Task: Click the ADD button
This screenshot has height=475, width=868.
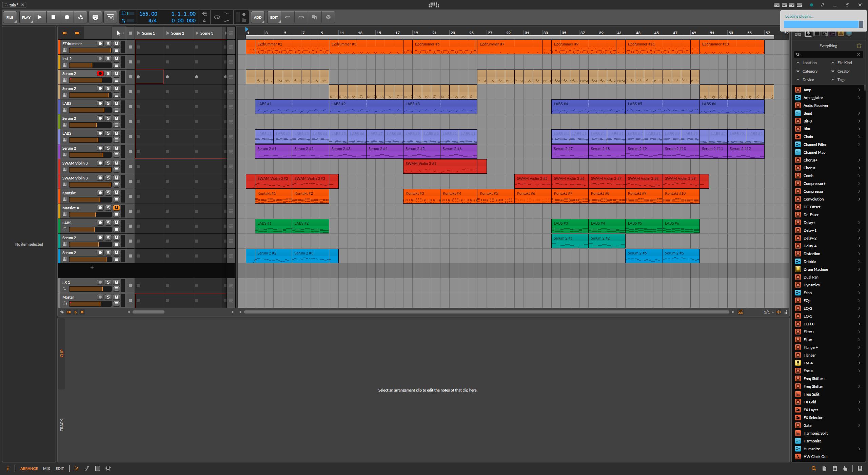Action: 258,17
